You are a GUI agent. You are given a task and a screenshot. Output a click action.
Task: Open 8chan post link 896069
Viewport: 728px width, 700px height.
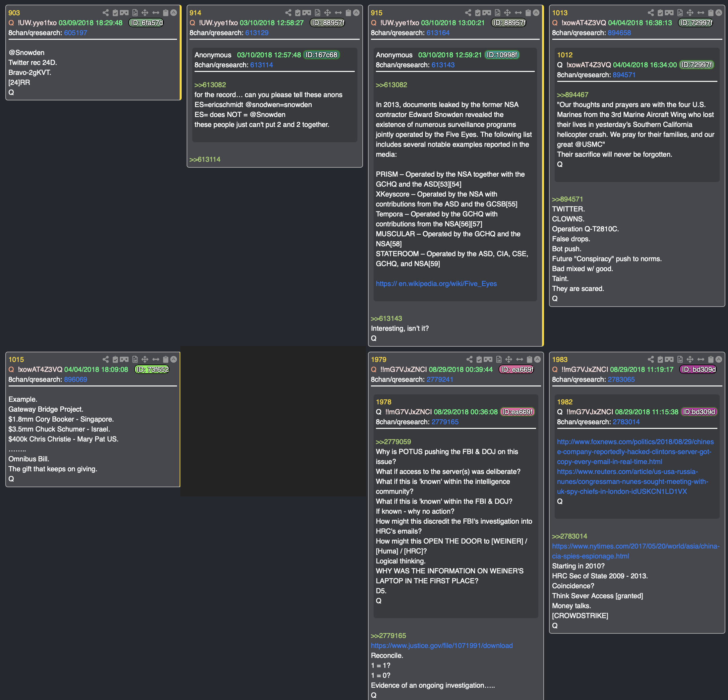75,379
